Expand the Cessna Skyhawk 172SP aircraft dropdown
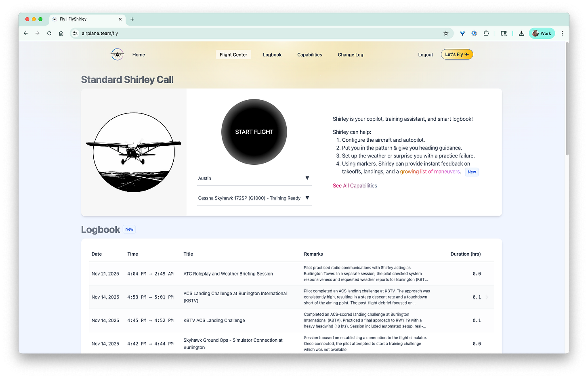Image resolution: width=588 pixels, height=378 pixels. [254, 198]
